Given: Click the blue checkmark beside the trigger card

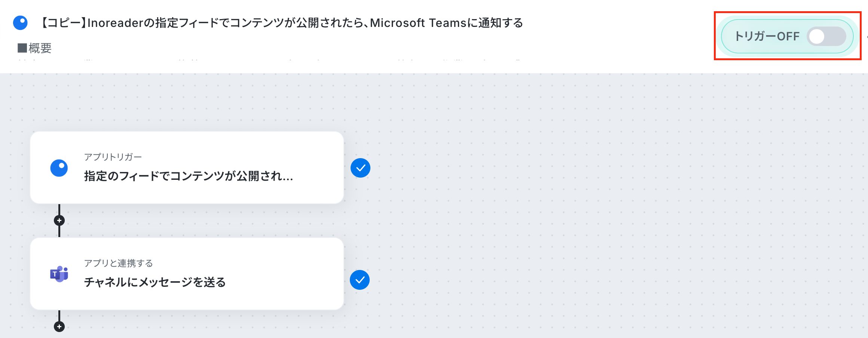Looking at the screenshot, I should coord(360,168).
